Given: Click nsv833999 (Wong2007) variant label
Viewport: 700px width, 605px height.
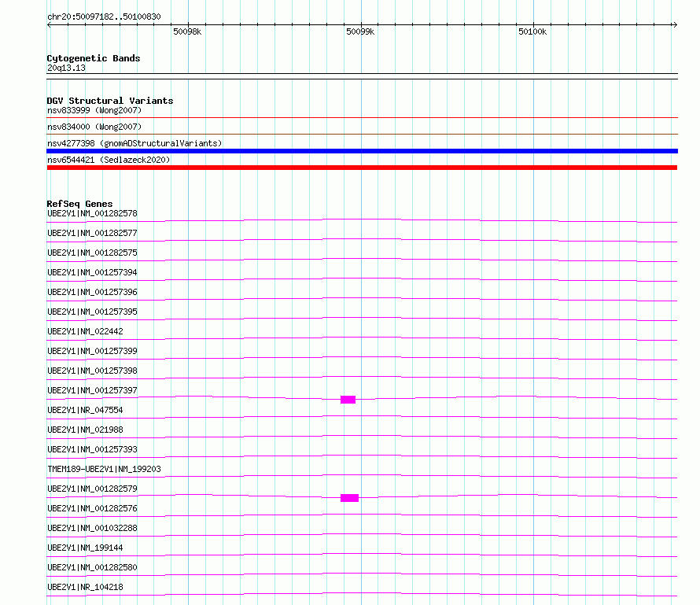Looking at the screenshot, I should click(x=94, y=110).
